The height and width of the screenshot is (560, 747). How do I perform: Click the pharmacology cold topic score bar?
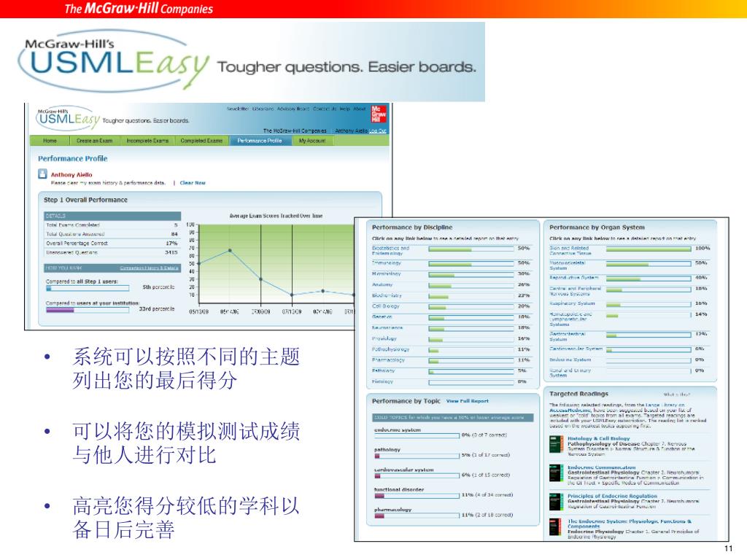[417, 516]
